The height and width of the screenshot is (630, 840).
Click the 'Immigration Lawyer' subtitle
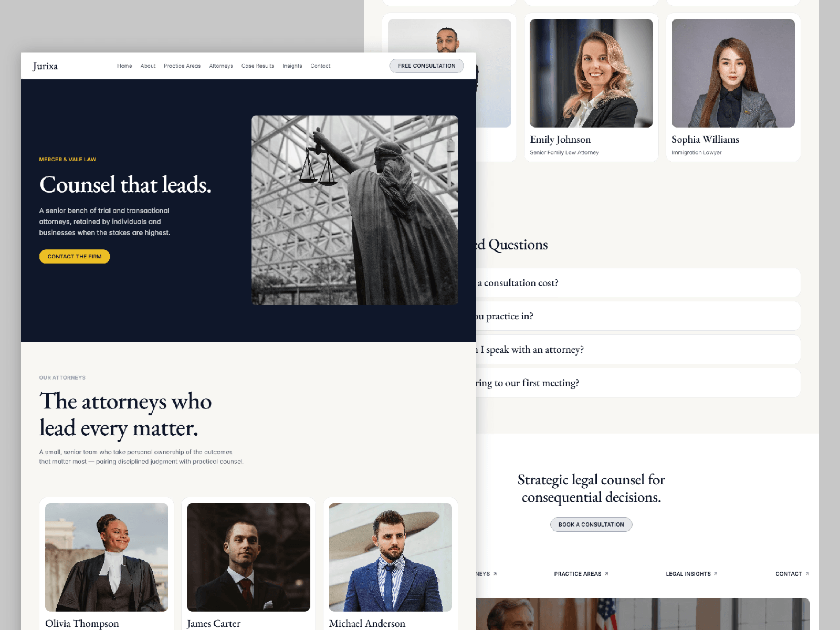[697, 153]
